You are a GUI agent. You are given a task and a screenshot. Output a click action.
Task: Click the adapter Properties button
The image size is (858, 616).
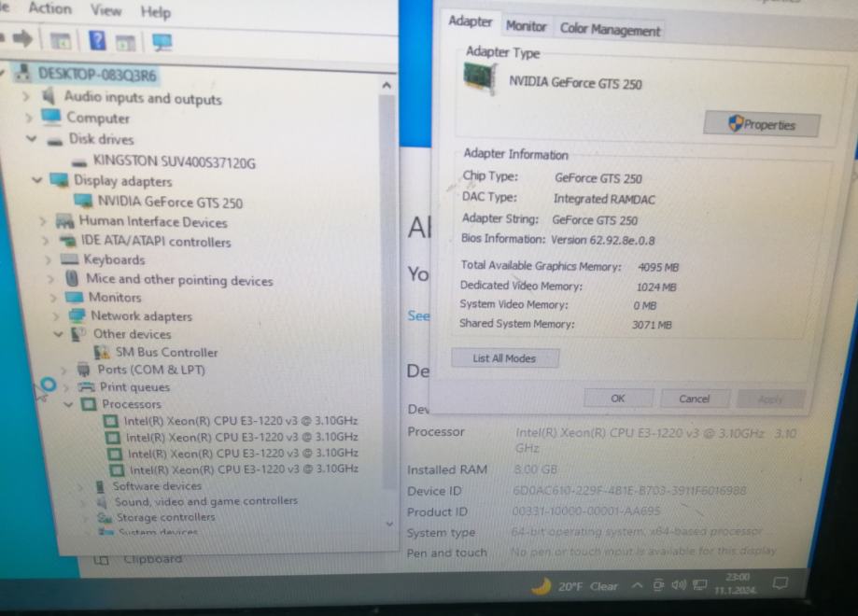[761, 124]
